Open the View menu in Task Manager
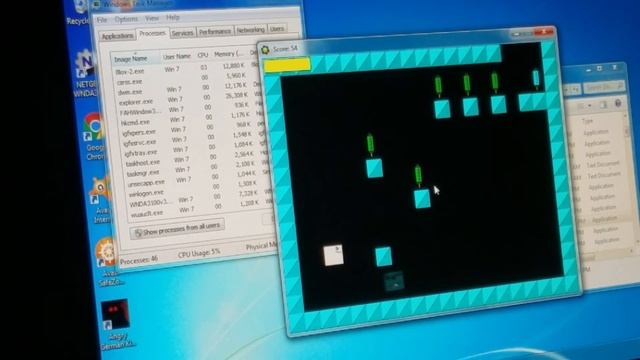The image size is (640, 360). pyautogui.click(x=151, y=18)
